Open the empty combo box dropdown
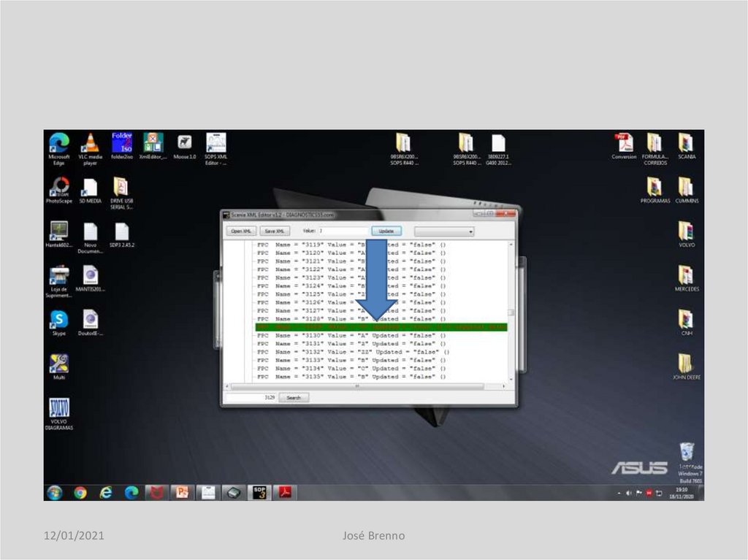This screenshot has width=748, height=560. 444,231
